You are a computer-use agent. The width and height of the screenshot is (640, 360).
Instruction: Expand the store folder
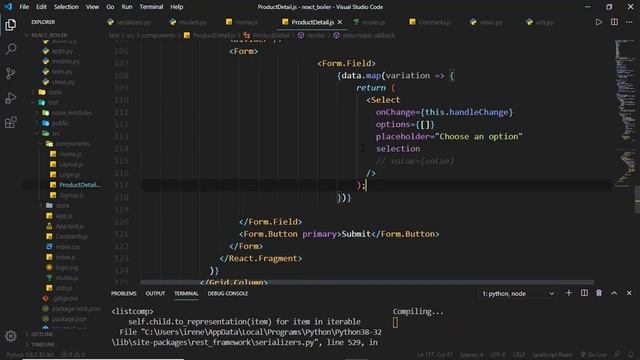62,205
